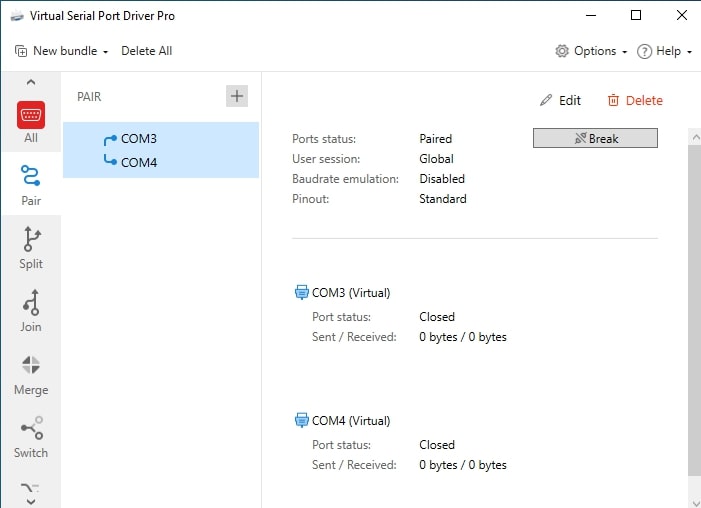This screenshot has height=508, width=701.
Task: Select the Split bundle type
Action: click(x=31, y=248)
